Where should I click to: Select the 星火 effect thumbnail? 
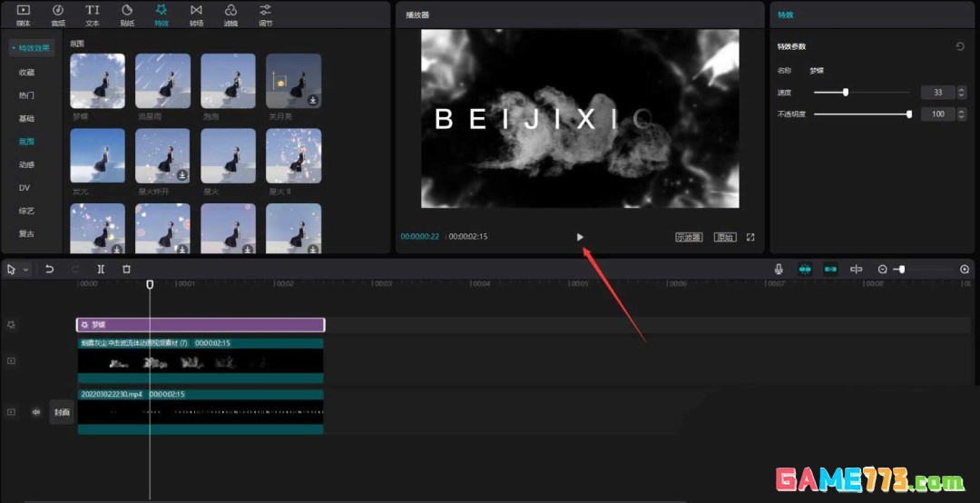click(228, 156)
